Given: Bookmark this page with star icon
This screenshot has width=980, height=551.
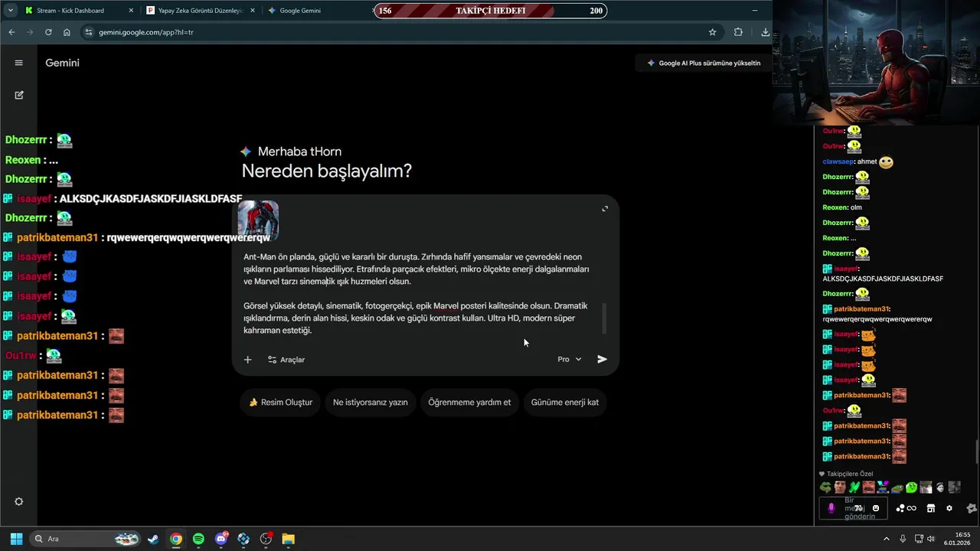Looking at the screenshot, I should 712,32.
